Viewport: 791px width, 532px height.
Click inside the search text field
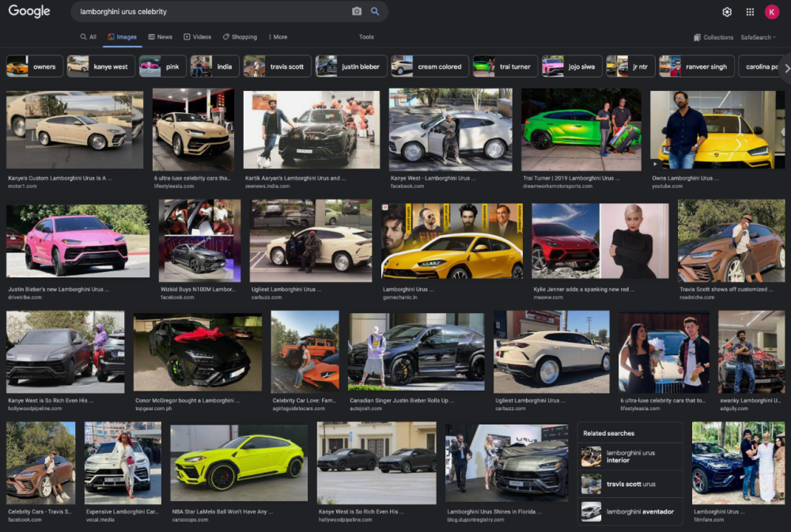(x=214, y=12)
